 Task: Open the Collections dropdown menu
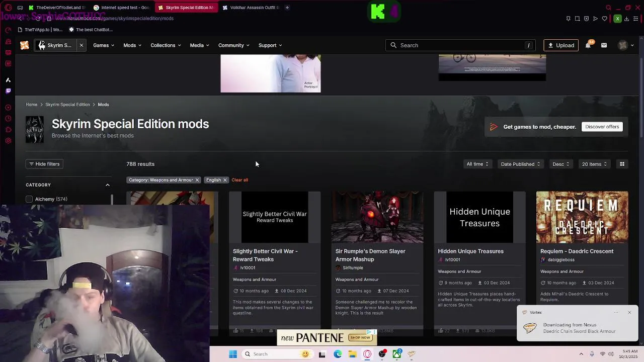[166, 45]
